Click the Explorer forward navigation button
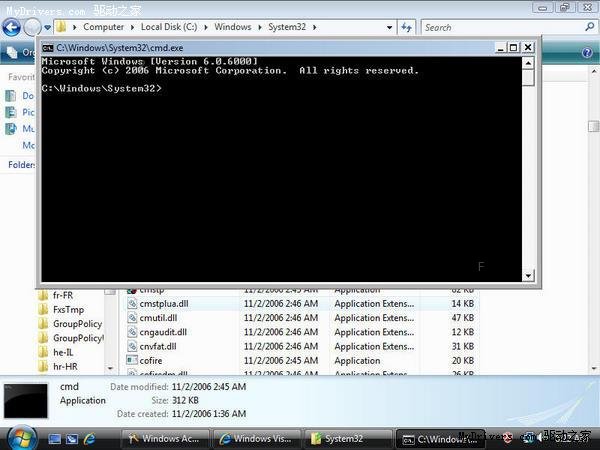This screenshot has width=600, height=450. coord(32,27)
